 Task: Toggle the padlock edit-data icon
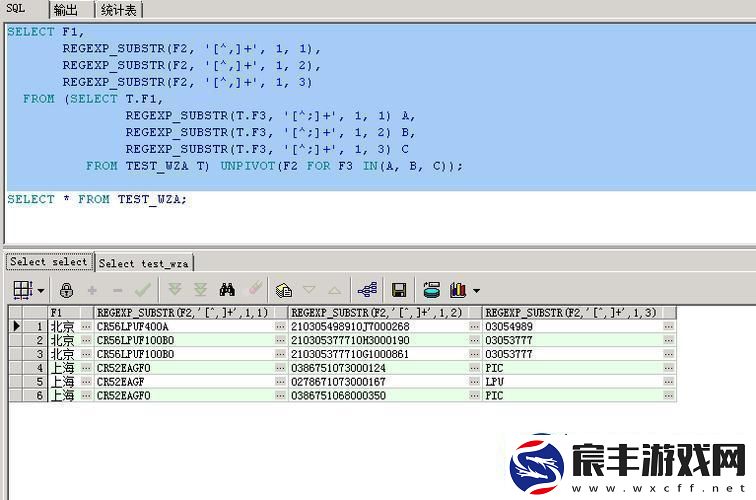pyautogui.click(x=67, y=290)
